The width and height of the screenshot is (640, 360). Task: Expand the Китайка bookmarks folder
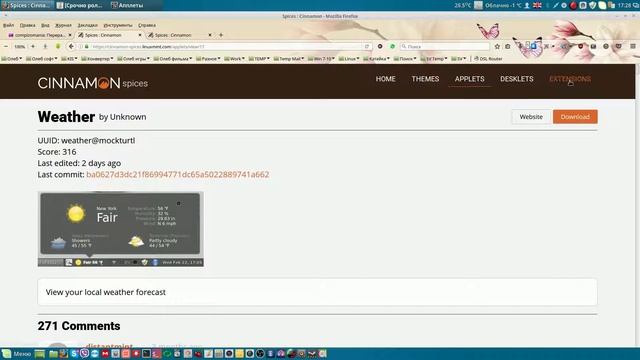tap(376, 59)
